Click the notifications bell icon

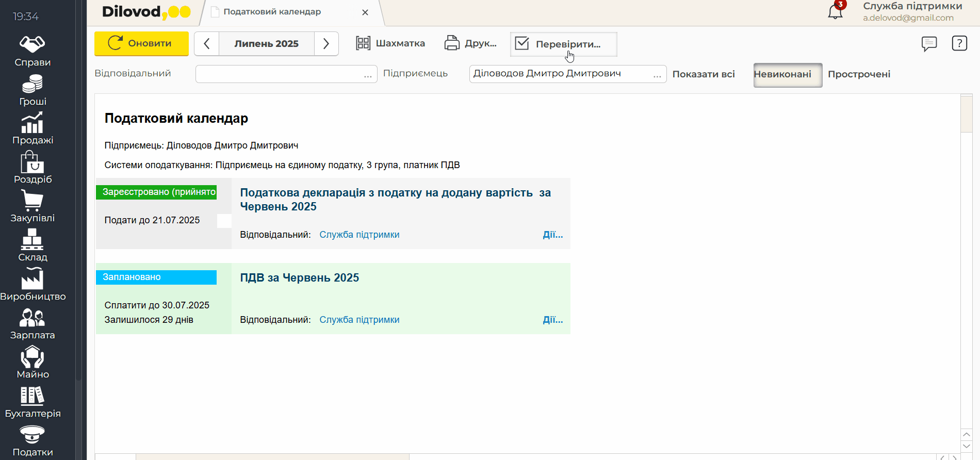(835, 11)
